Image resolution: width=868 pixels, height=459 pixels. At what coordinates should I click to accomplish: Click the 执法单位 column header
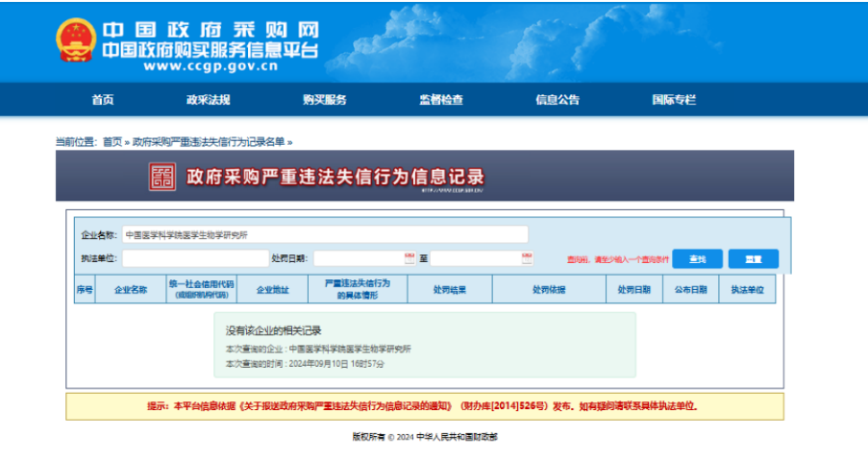(x=747, y=289)
